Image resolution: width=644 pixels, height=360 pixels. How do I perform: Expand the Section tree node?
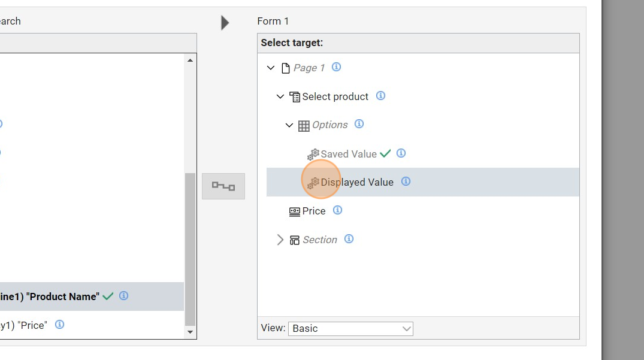[x=280, y=240]
